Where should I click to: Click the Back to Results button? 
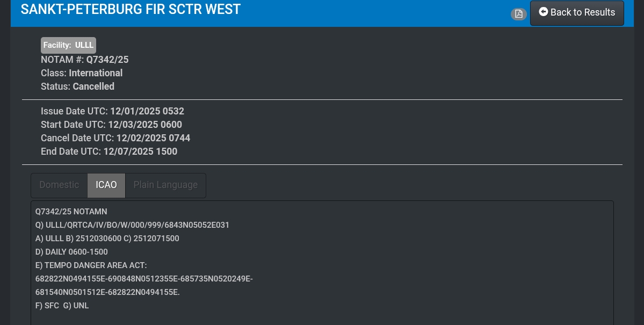(x=577, y=13)
